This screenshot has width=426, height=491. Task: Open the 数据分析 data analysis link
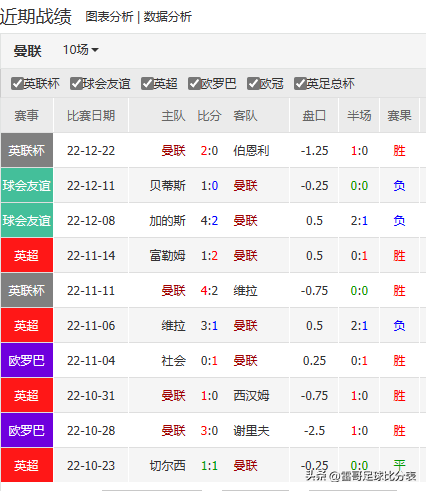(x=167, y=17)
